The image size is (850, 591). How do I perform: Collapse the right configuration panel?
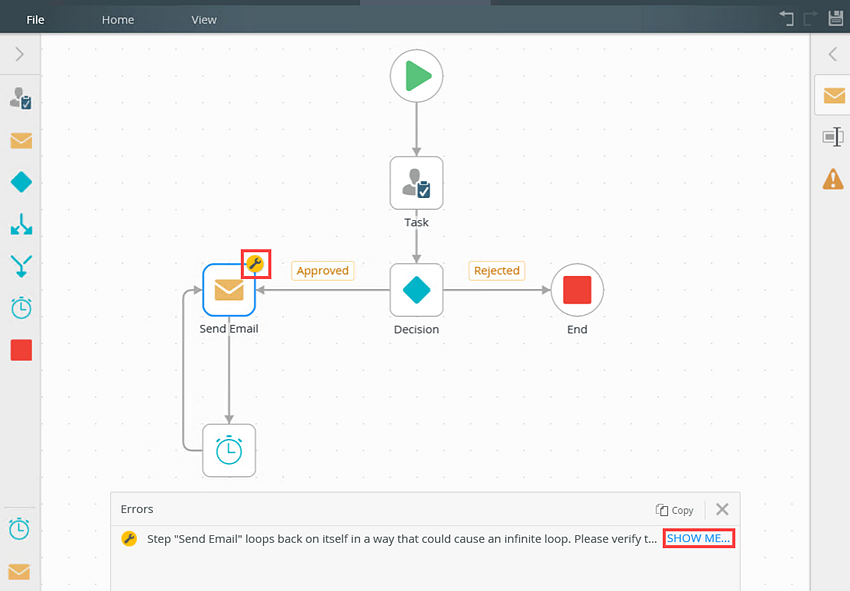coord(833,54)
